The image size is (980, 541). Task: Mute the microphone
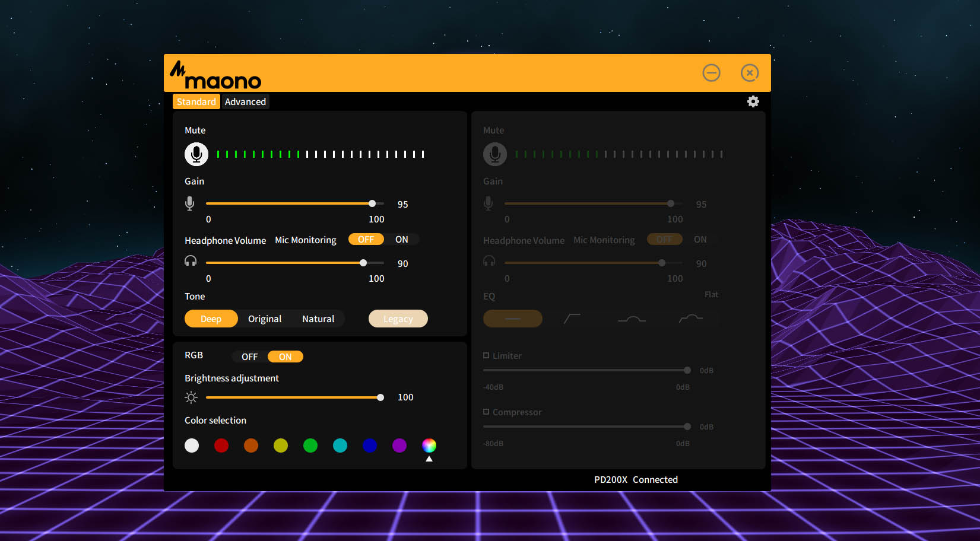tap(196, 154)
